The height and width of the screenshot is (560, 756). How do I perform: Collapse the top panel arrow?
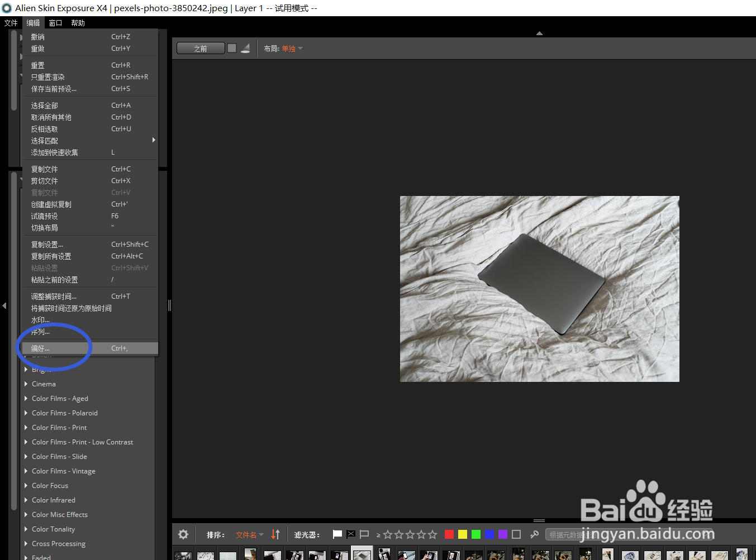point(539,33)
